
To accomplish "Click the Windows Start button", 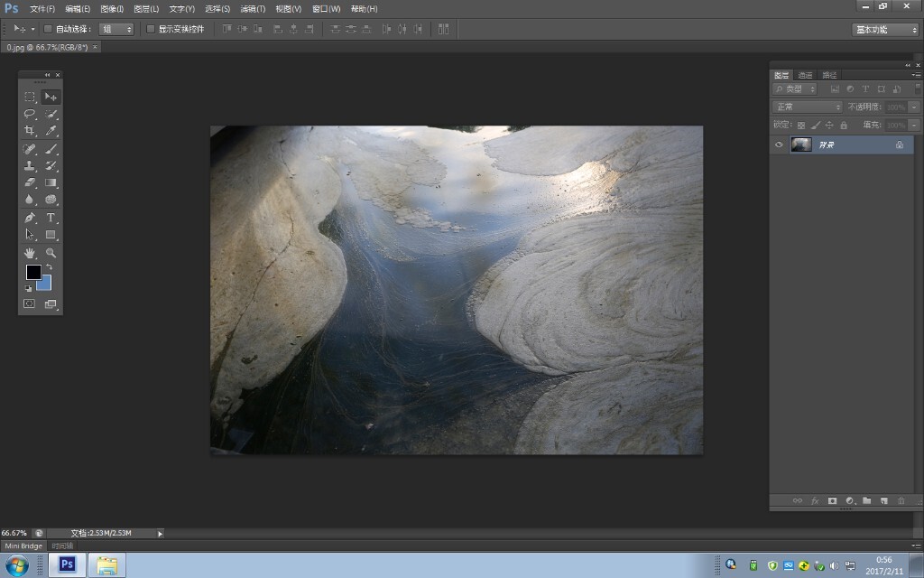I will point(17,565).
